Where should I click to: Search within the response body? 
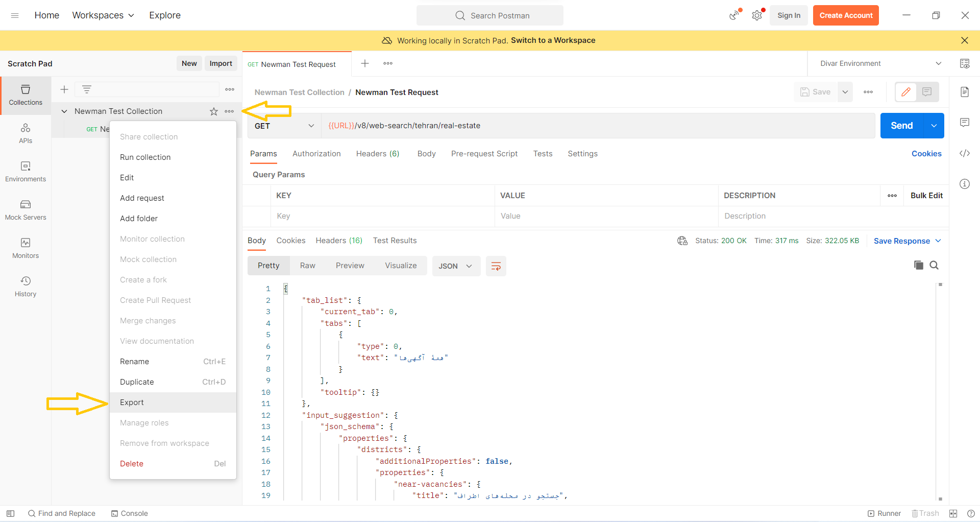[x=934, y=265]
